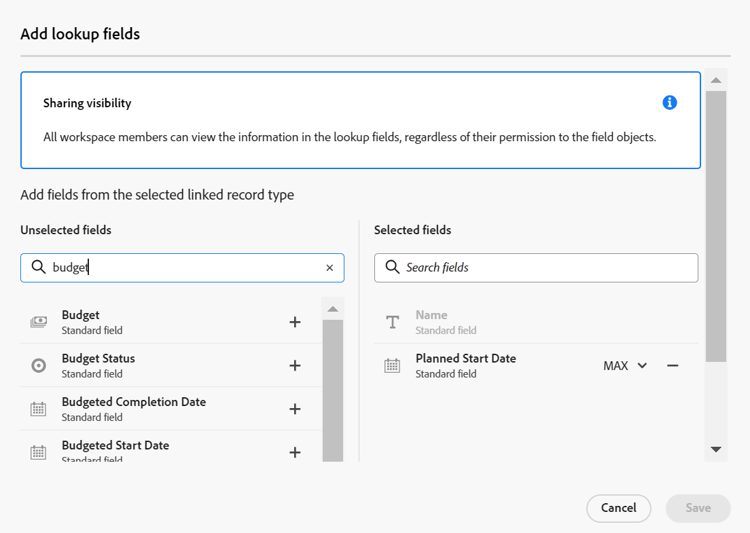The width and height of the screenshot is (750, 533).
Task: Focus the unselected fields search box
Action: 185,268
